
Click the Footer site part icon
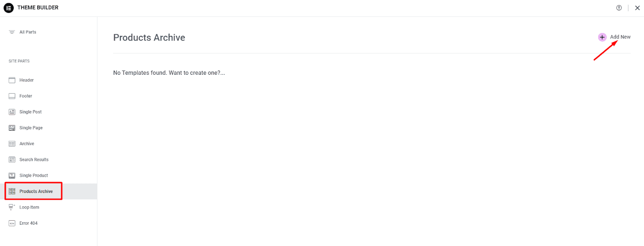(12, 96)
